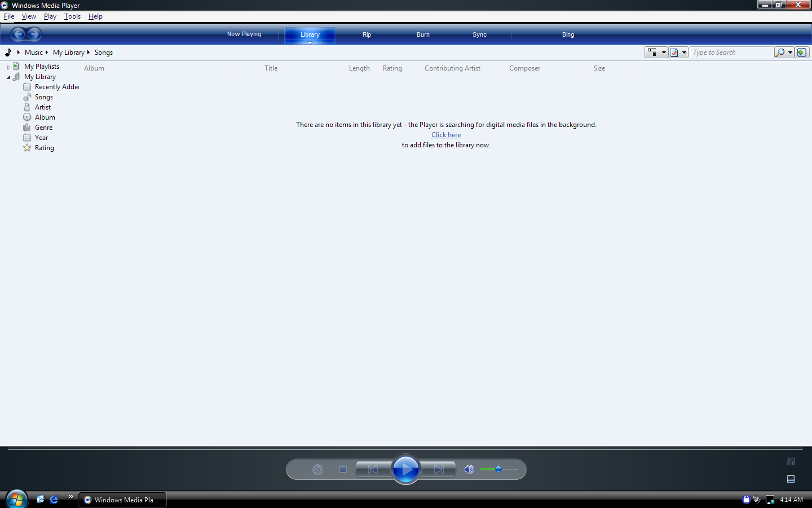The width and height of the screenshot is (812, 508).
Task: Open the File menu
Action: 9,16
